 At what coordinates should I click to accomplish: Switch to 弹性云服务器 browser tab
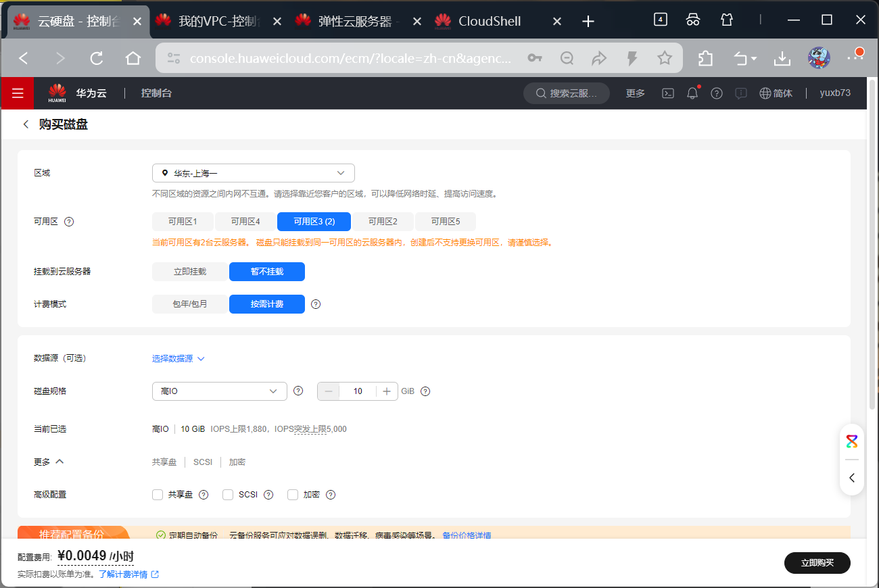point(359,22)
